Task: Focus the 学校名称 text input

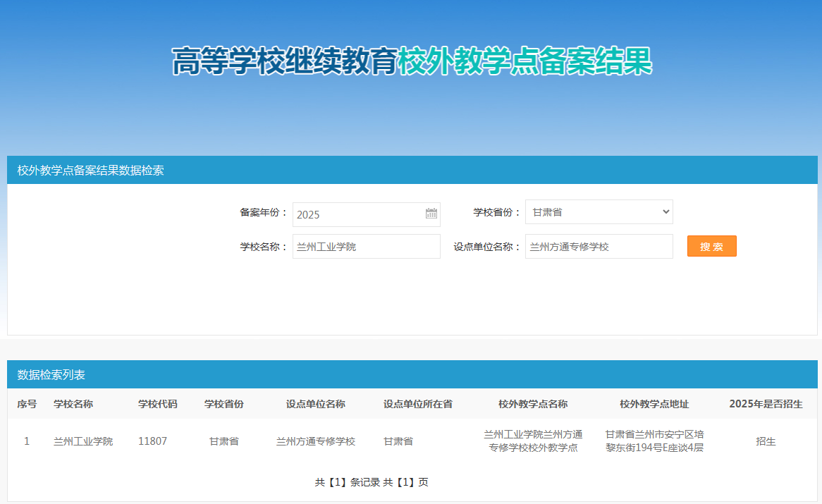Action: pos(366,247)
